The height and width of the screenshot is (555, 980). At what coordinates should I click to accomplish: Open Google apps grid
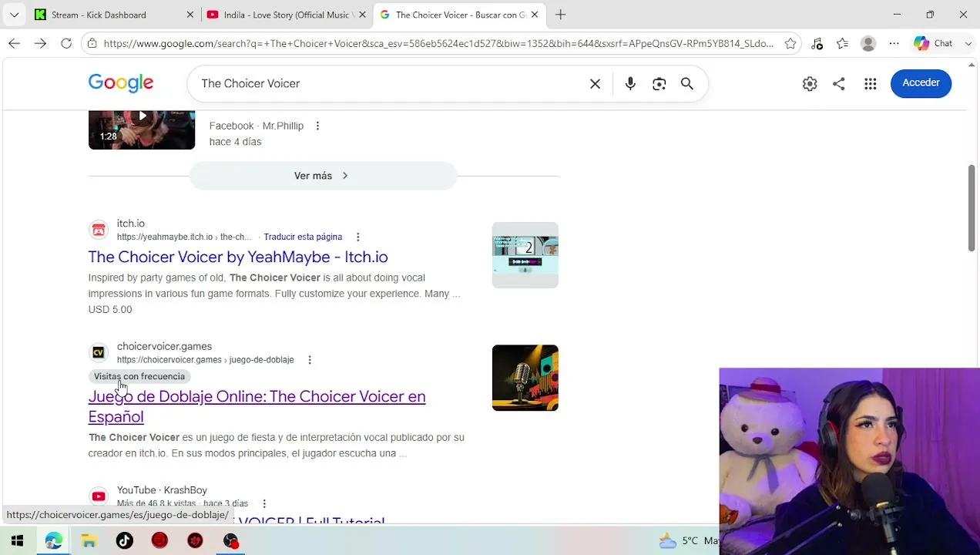(871, 83)
